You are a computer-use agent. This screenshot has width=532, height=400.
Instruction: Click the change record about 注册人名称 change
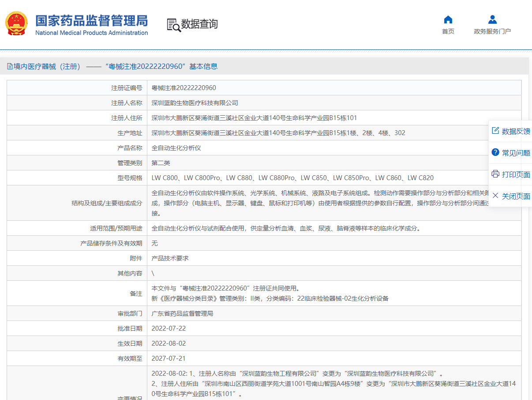tap(297, 374)
